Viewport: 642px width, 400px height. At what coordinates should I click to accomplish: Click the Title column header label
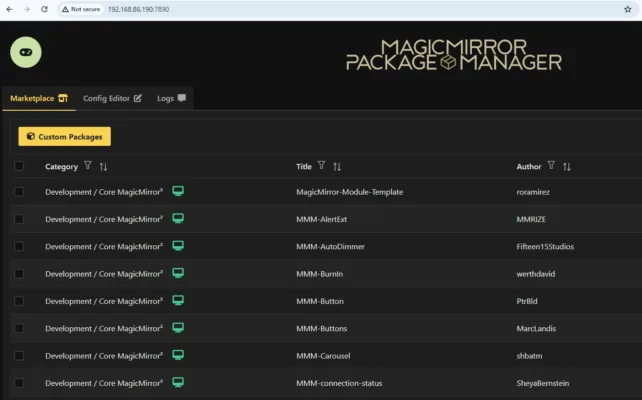pos(304,167)
